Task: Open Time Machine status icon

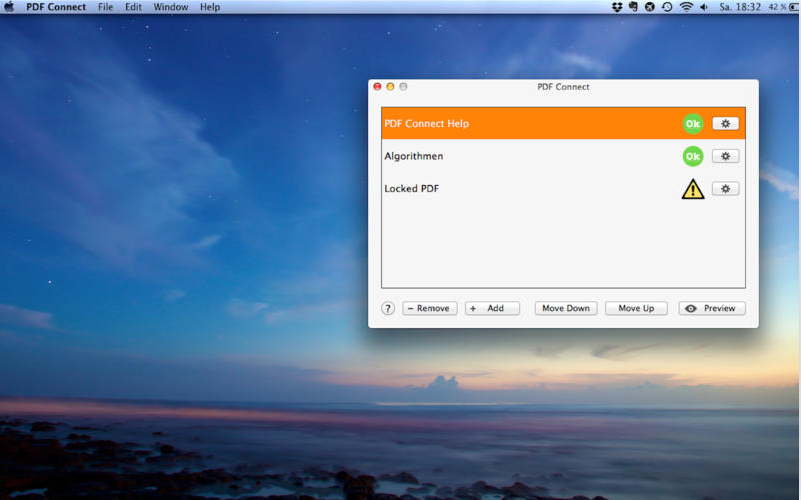Action: tap(667, 7)
